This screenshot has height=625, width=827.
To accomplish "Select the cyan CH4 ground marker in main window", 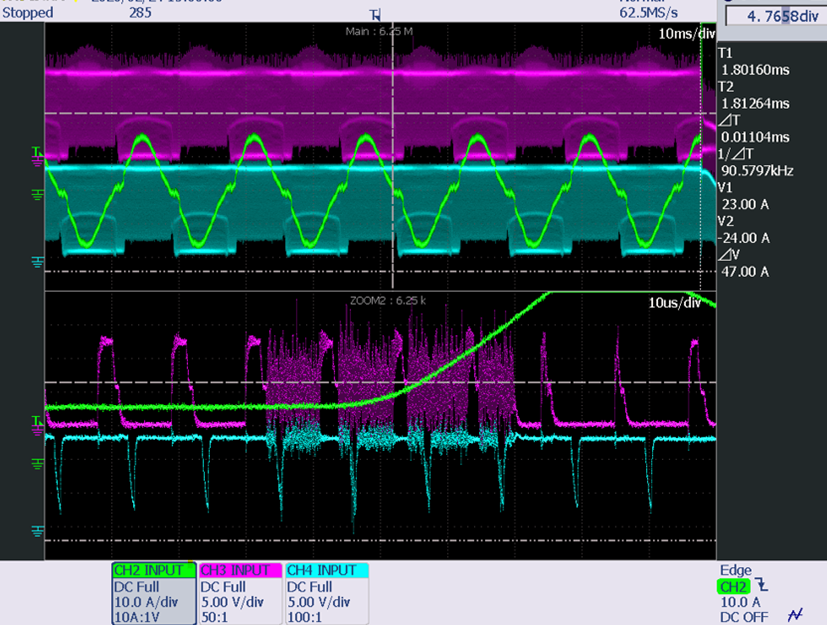I will [x=37, y=262].
